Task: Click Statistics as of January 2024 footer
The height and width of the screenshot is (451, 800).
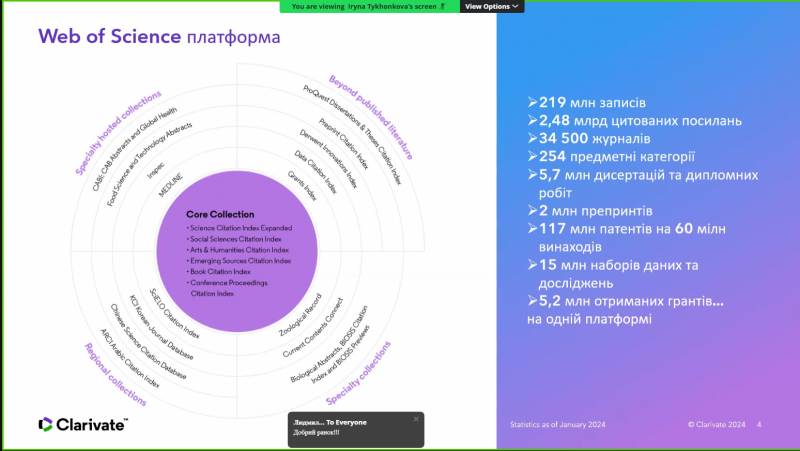Action: pyautogui.click(x=558, y=424)
